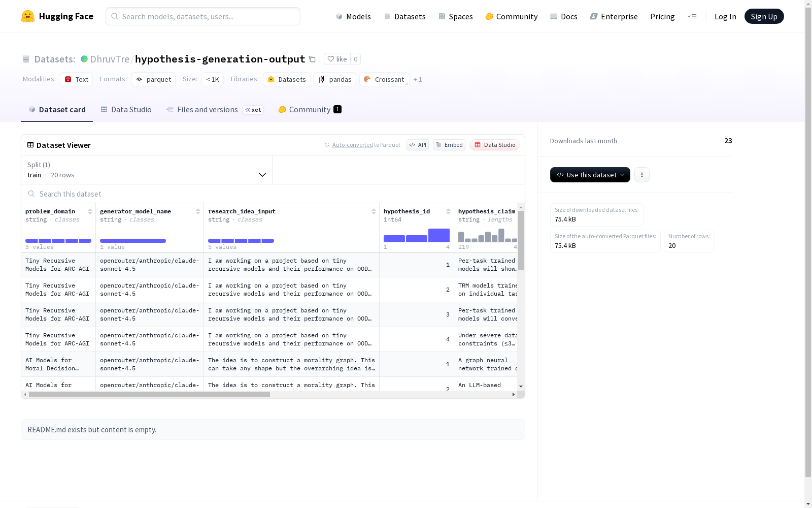Click the like count number
Viewport: 812px width, 508px height.
[356, 59]
